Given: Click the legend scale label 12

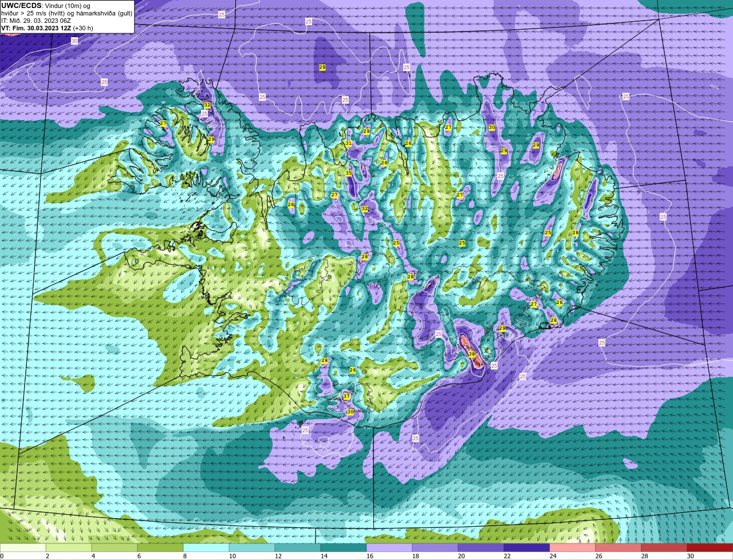Looking at the screenshot, I should pos(278,556).
